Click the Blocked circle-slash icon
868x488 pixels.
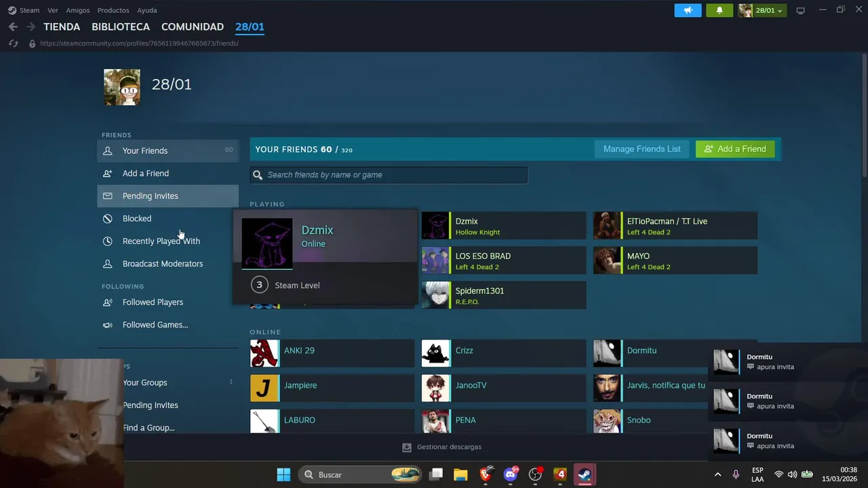tap(107, 218)
